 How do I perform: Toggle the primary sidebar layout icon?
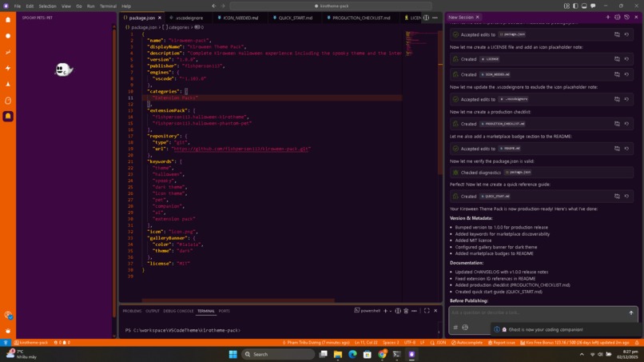point(575,6)
